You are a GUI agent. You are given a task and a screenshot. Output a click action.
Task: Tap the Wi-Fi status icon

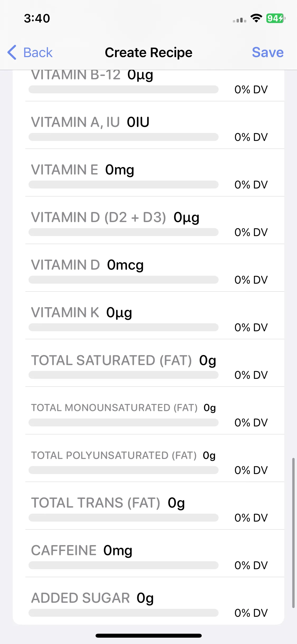256,18
